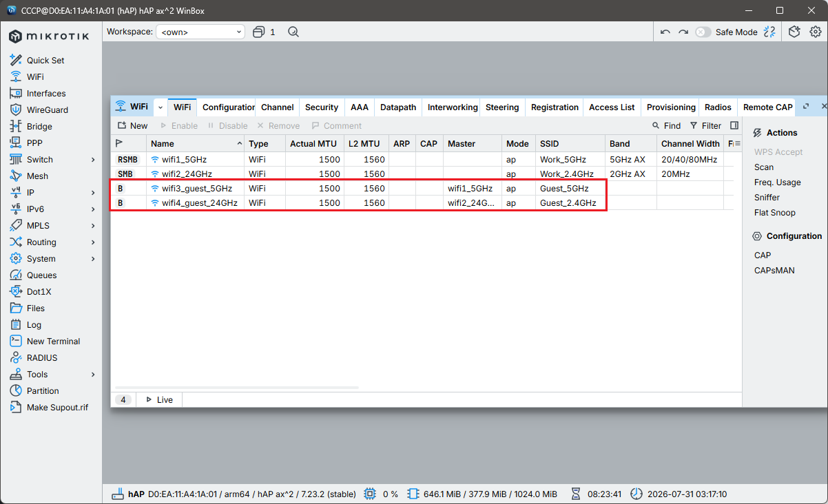Toggle the Safe Mode switch
This screenshot has height=504, width=828.
[703, 32]
